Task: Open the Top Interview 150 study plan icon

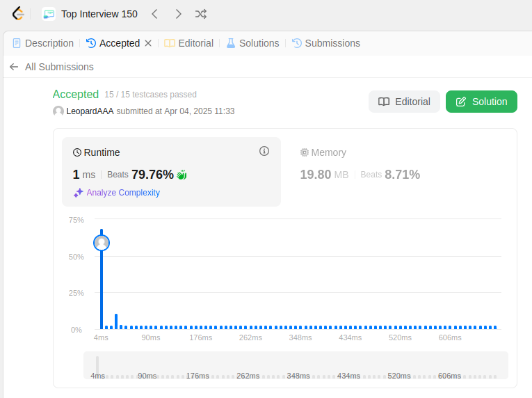Action: tap(49, 14)
